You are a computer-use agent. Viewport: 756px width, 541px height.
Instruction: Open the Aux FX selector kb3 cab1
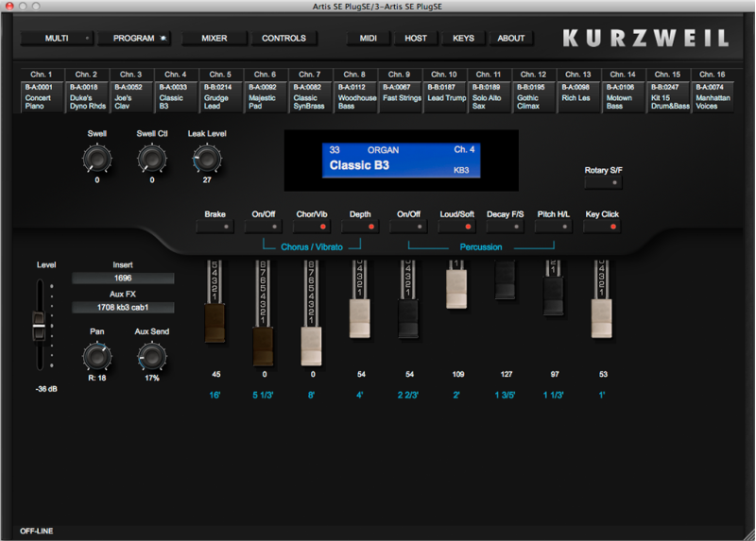tap(123, 307)
